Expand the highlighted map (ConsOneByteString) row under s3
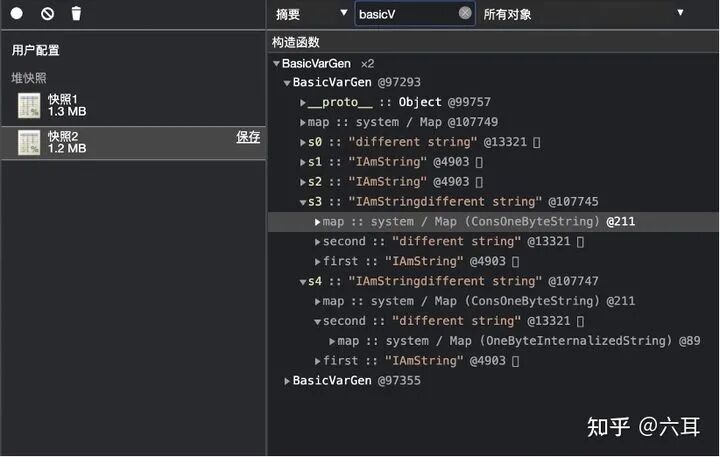 click(x=317, y=222)
